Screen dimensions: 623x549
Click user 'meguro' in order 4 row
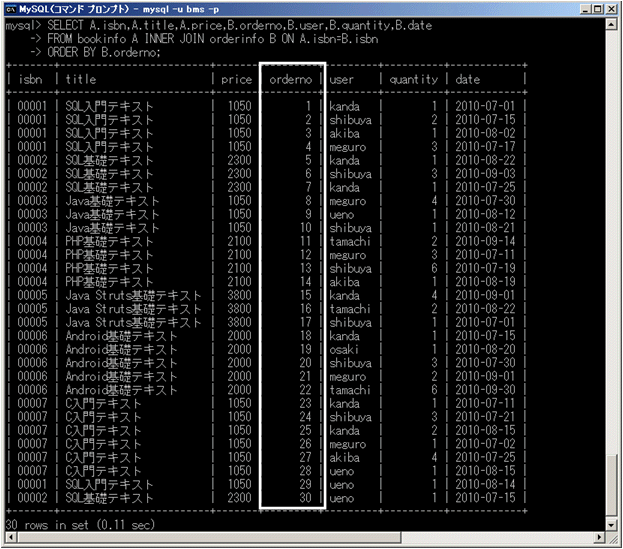(348, 147)
